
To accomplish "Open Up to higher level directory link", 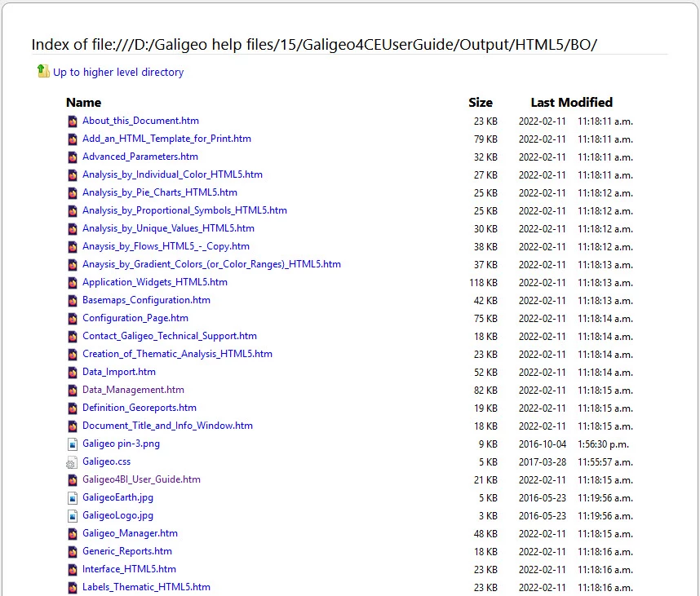I will pos(118,73).
